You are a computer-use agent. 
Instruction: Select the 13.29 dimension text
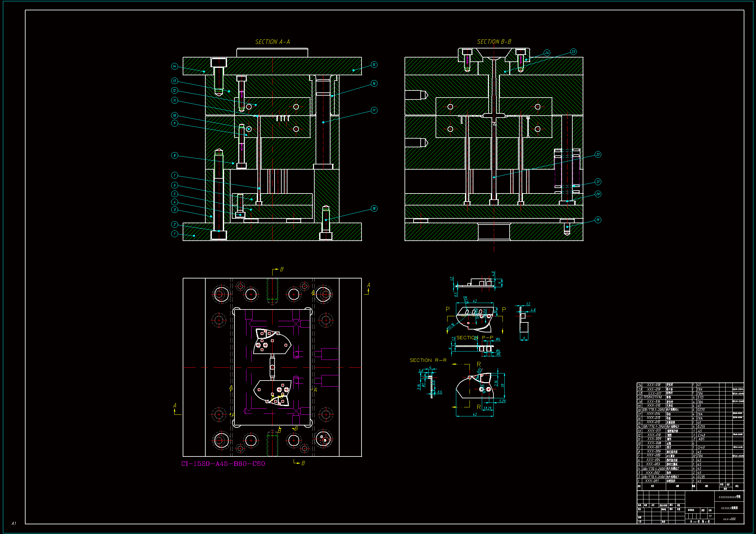click(487, 408)
